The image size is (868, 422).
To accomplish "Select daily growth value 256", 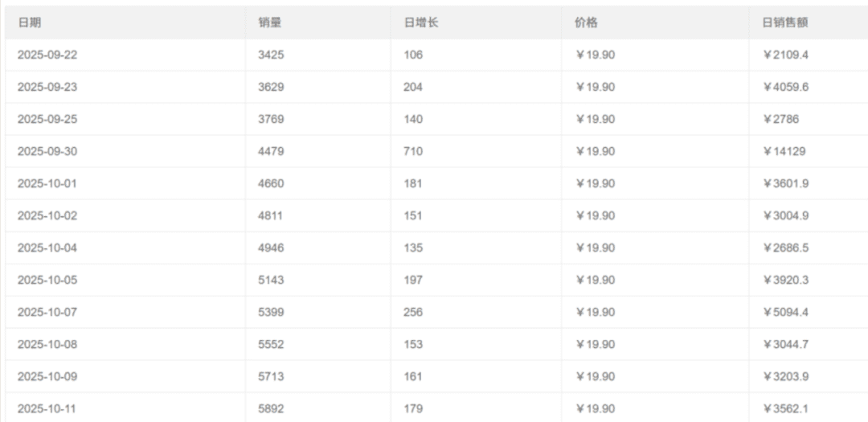I will pos(413,312).
